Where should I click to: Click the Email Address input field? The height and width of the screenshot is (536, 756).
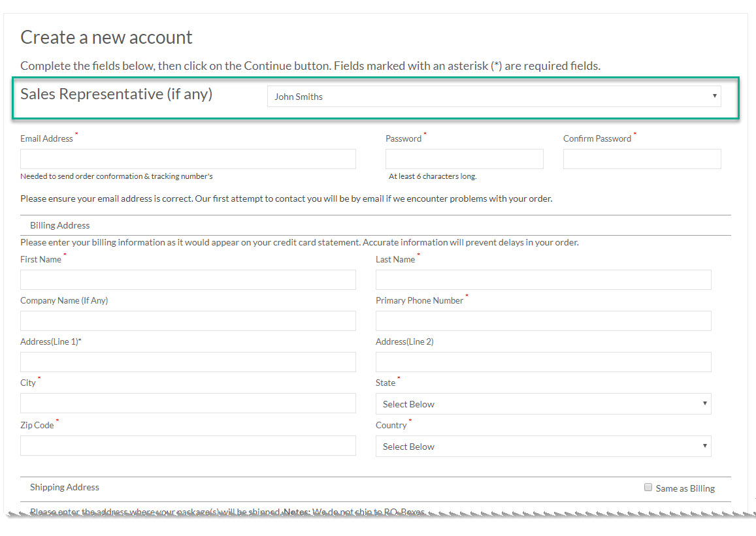(188, 159)
